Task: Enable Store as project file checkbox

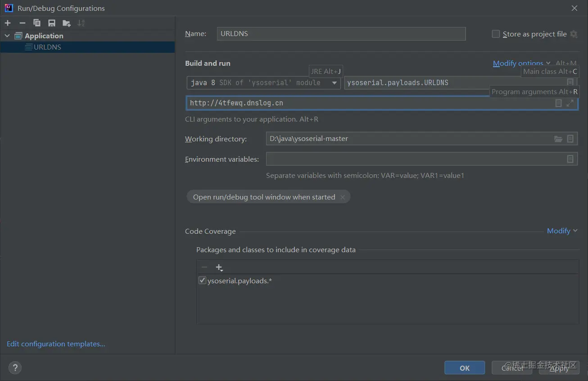Action: 496,34
